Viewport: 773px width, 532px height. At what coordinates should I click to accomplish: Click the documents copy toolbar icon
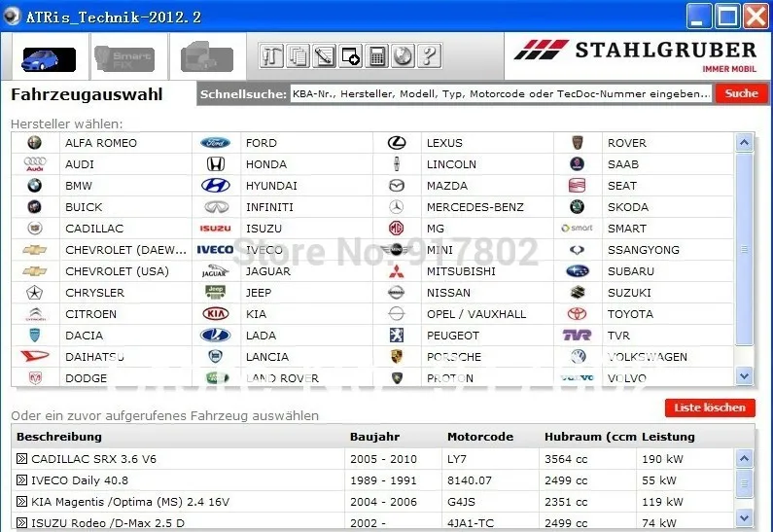click(298, 55)
